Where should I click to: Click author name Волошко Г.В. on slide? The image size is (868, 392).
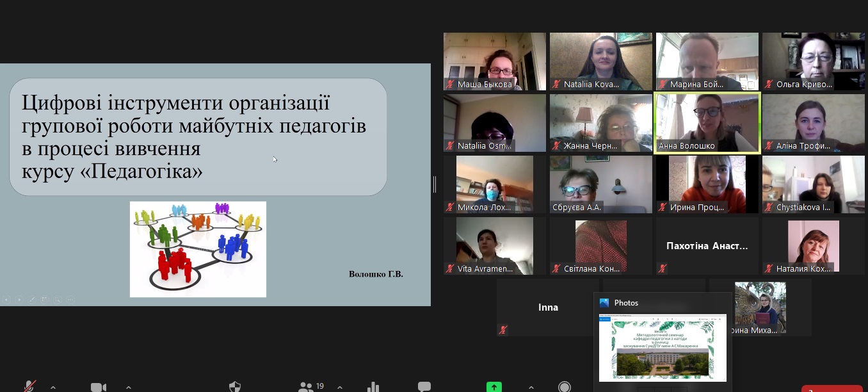pyautogui.click(x=376, y=274)
